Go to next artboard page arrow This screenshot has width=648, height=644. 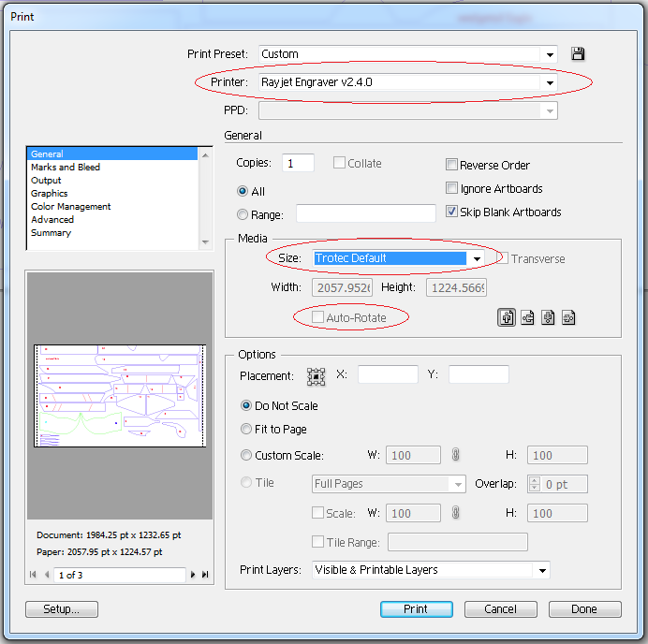(x=194, y=575)
